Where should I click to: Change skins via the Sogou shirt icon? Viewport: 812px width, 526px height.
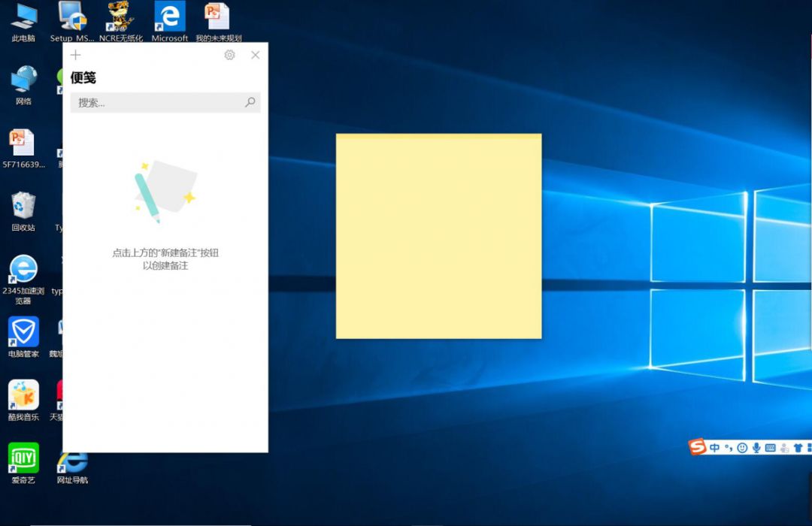(x=798, y=447)
